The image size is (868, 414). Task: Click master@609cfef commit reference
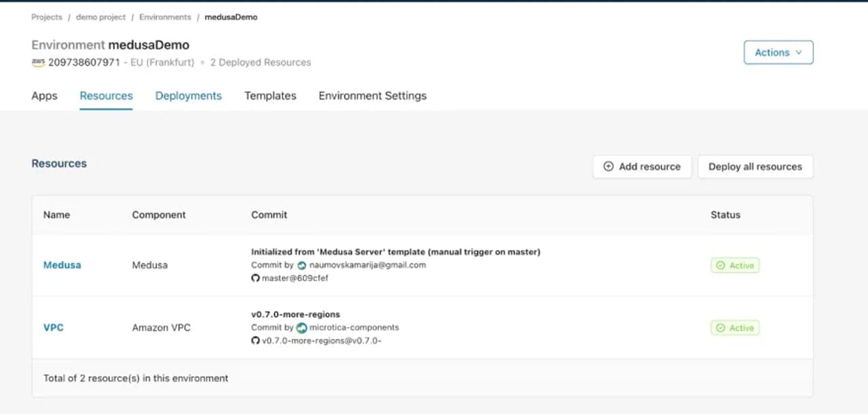295,278
